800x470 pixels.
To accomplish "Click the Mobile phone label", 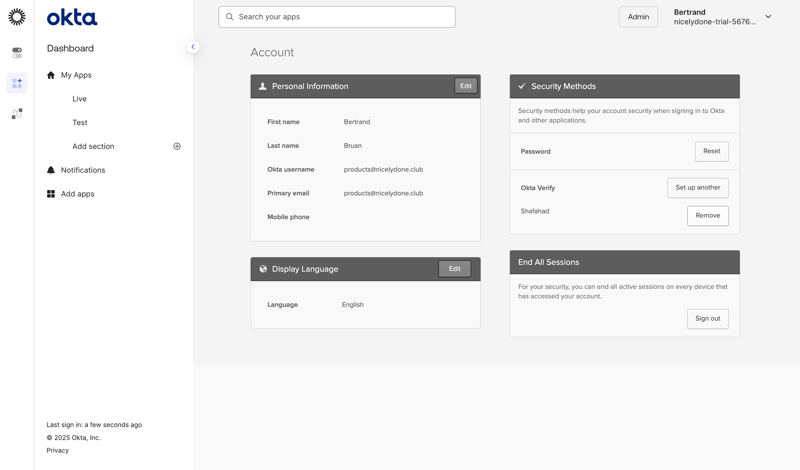I will (x=288, y=217).
